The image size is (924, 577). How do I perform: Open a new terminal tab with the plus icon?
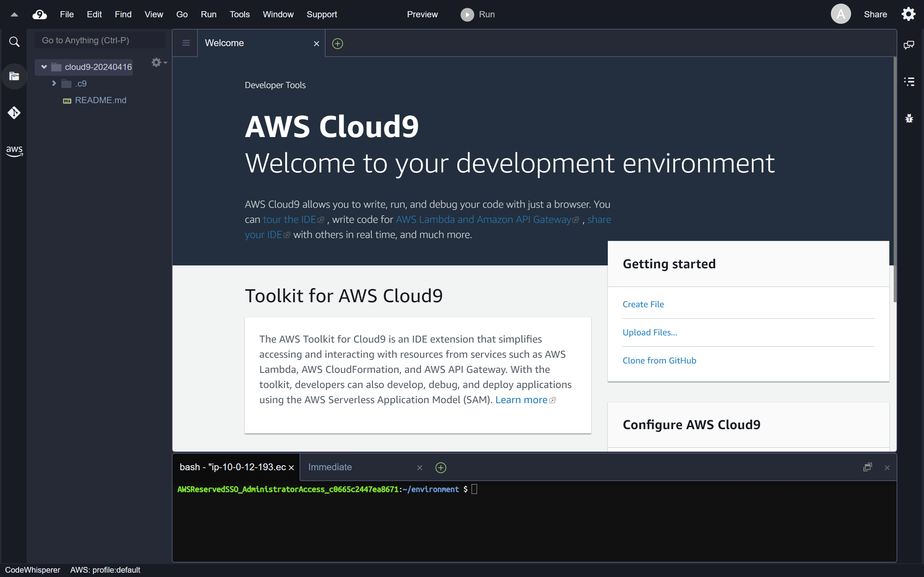441,467
